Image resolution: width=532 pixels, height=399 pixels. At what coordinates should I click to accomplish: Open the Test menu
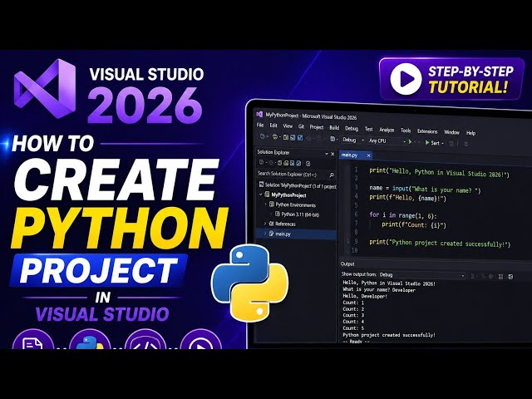coord(369,129)
